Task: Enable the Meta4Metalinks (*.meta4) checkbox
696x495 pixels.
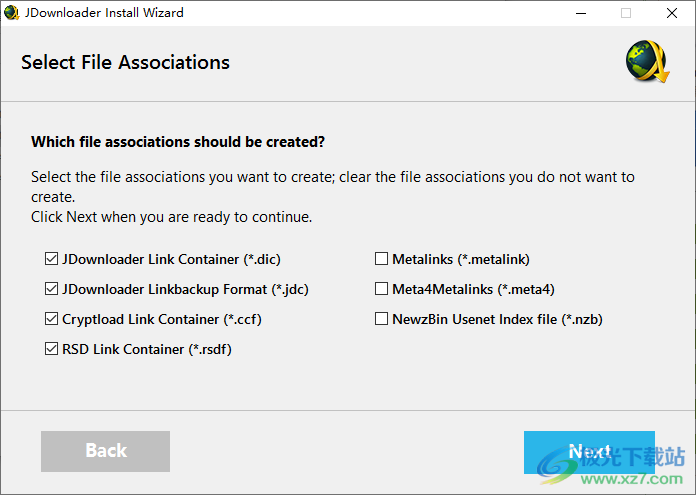Action: click(x=381, y=289)
